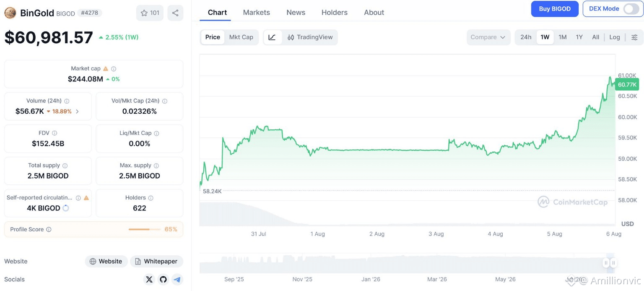The height and width of the screenshot is (291, 644).
Task: Click the 0.02326% Vol/Mkt Cap value
Action: click(x=140, y=111)
